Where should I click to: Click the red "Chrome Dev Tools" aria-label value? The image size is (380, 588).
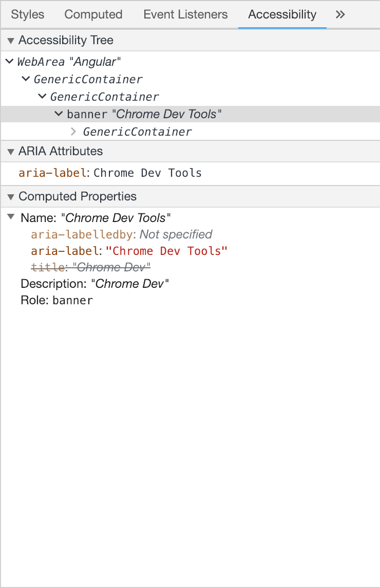point(166,251)
